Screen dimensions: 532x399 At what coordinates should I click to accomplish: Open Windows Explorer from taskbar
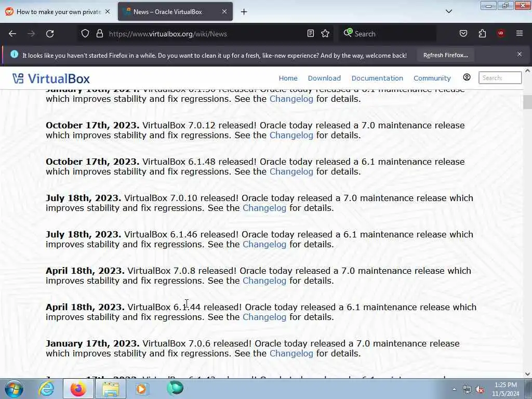click(x=111, y=389)
